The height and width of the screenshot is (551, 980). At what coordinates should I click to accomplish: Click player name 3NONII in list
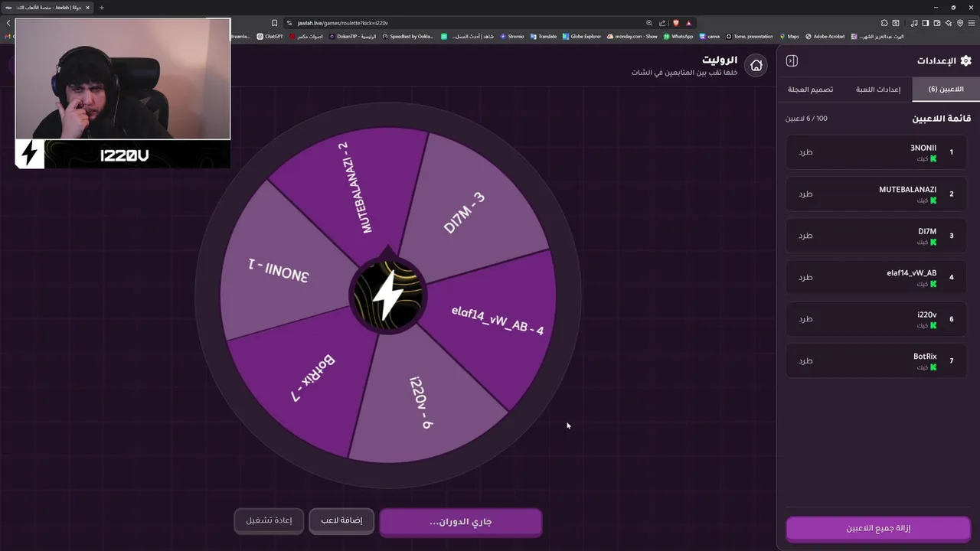pyautogui.click(x=923, y=148)
